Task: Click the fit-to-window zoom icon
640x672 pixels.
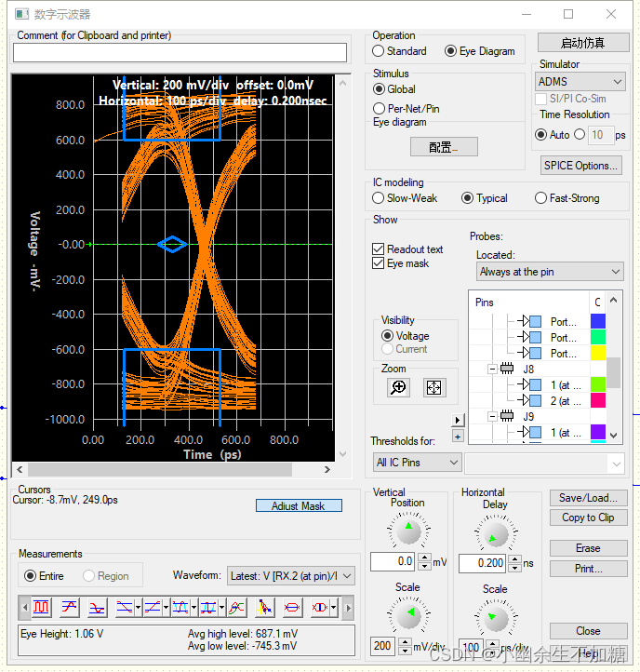Action: (433, 387)
